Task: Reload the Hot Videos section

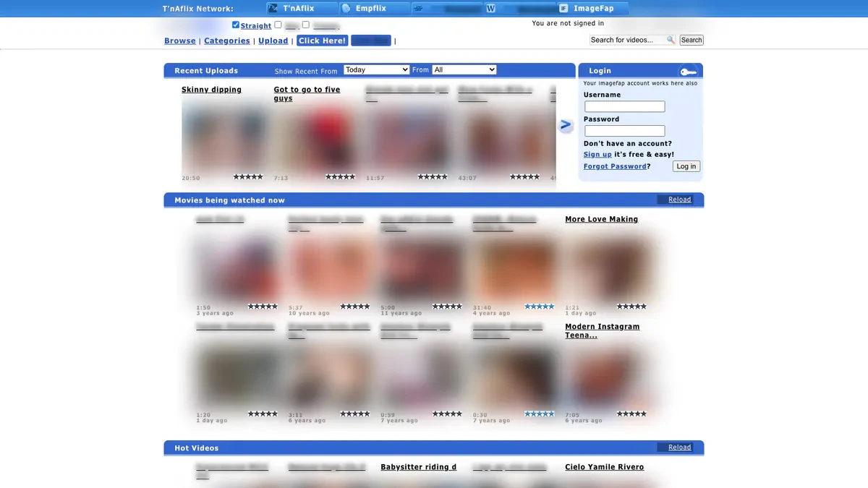Action: pyautogui.click(x=679, y=448)
